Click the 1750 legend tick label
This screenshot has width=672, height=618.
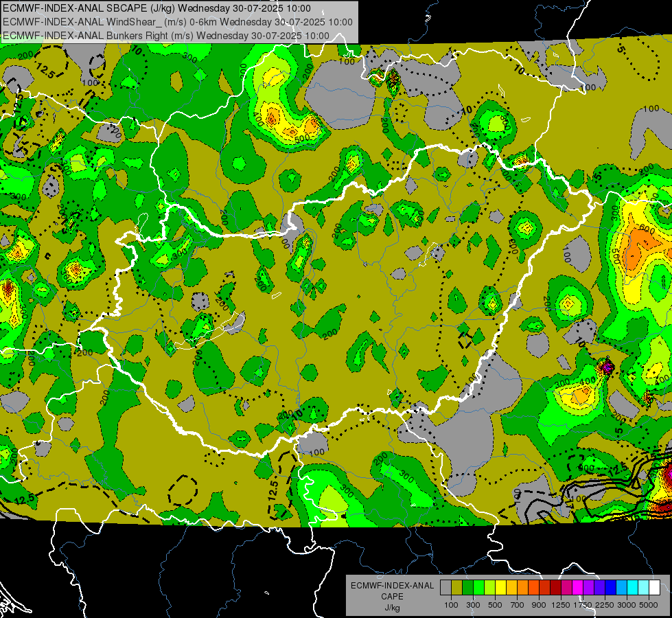583,605
